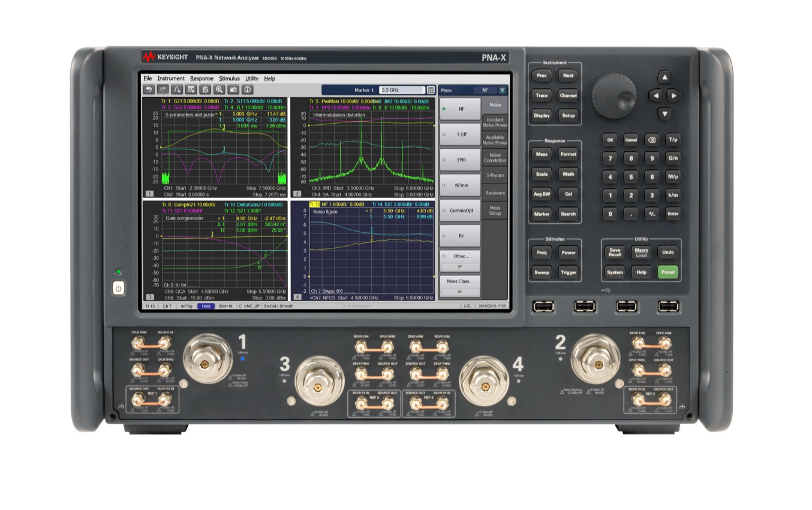
Task: Open the info icon on the toolbar
Action: click(x=247, y=89)
